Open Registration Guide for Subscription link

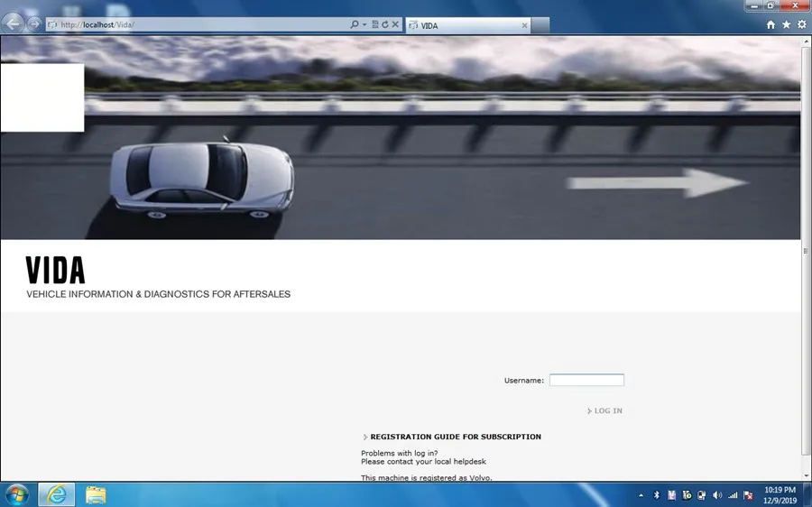point(456,437)
